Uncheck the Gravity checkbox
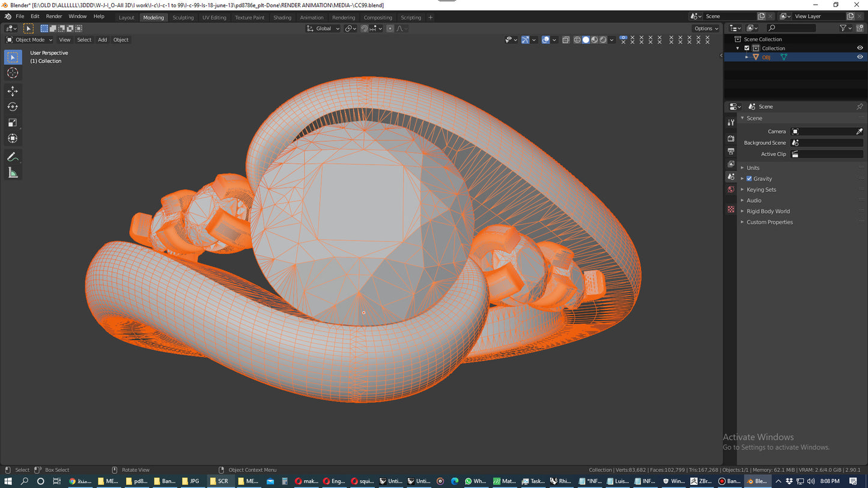The image size is (868, 488). tap(749, 179)
